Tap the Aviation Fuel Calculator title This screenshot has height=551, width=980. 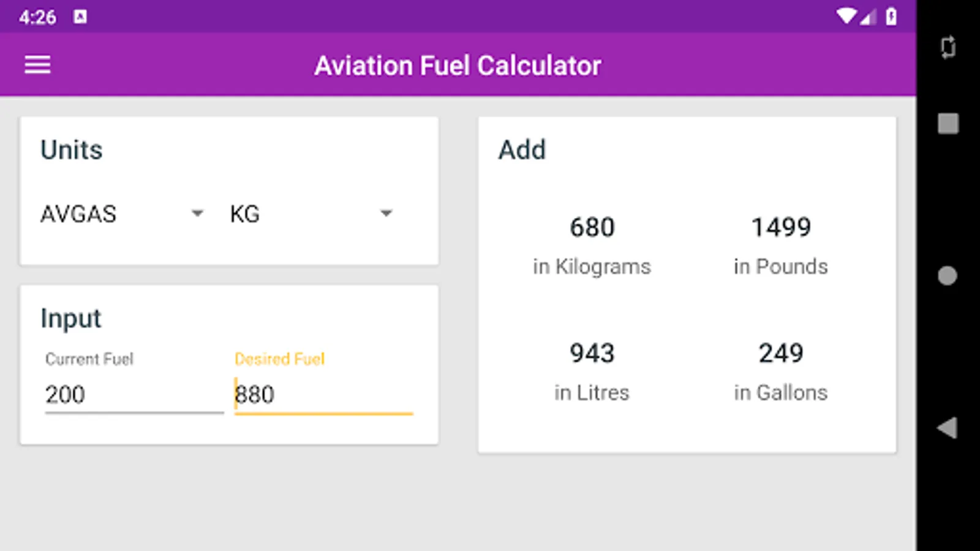click(458, 66)
